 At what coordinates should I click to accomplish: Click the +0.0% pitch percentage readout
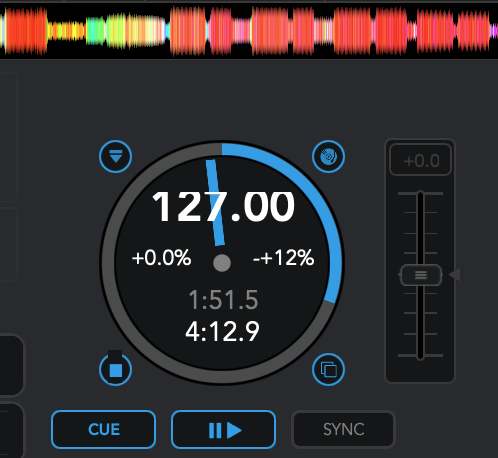[161, 258]
